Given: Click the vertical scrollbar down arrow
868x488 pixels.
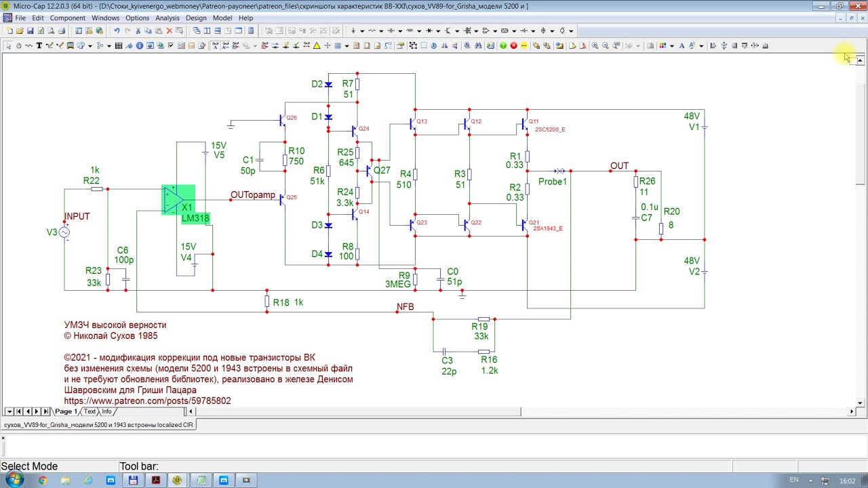Looking at the screenshot, I should pos(861,403).
